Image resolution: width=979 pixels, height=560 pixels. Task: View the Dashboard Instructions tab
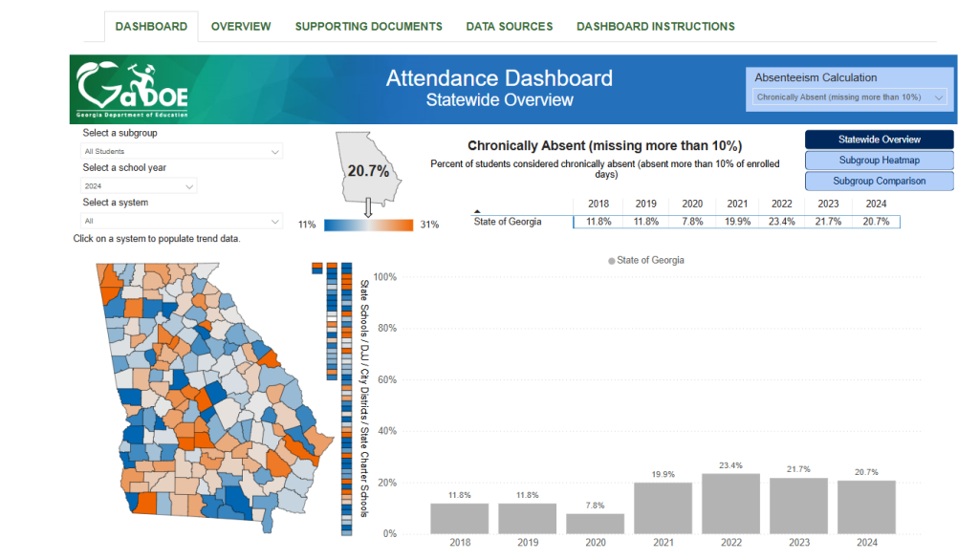pos(655,27)
